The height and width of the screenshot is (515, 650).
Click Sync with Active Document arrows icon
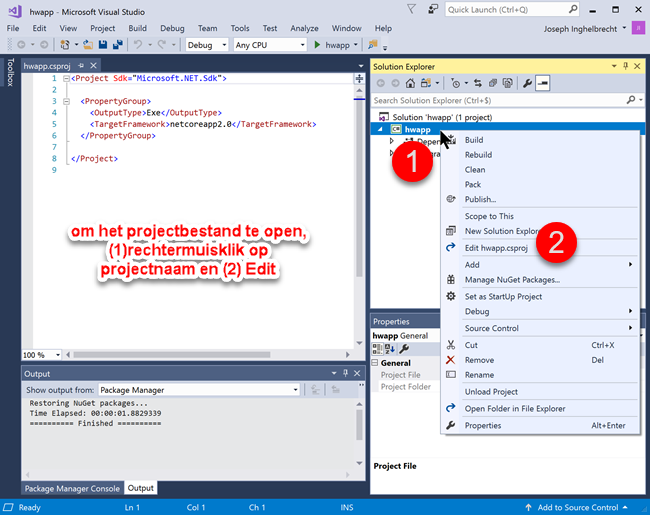[478, 83]
